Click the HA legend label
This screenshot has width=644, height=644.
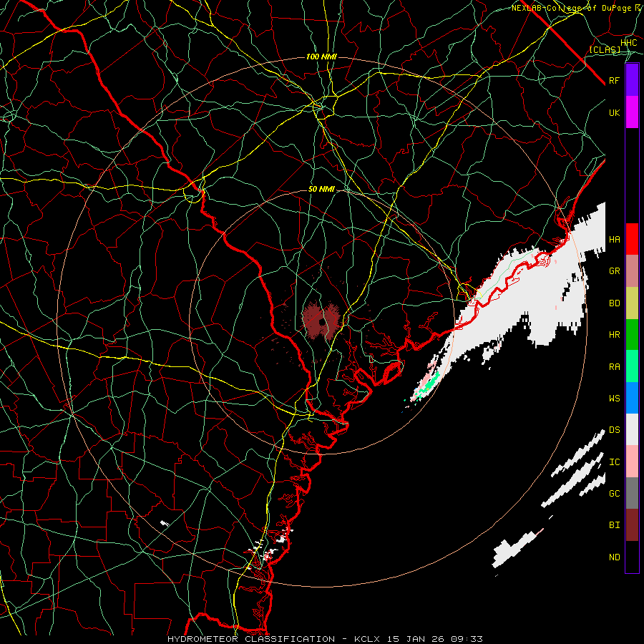pos(614,240)
